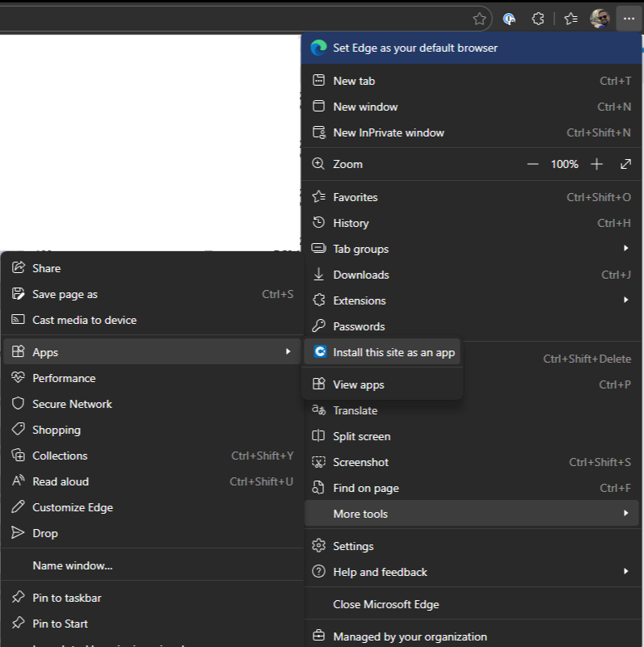The image size is (644, 647).
Task: Open the Favorites list toolbar icon
Action: pos(570,19)
